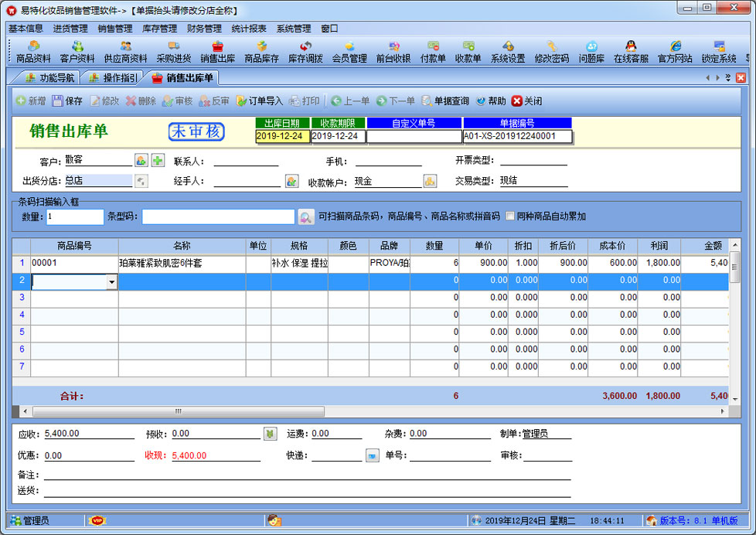Open the 财务管理 menu
Screen dimensions: 756x535
point(204,29)
